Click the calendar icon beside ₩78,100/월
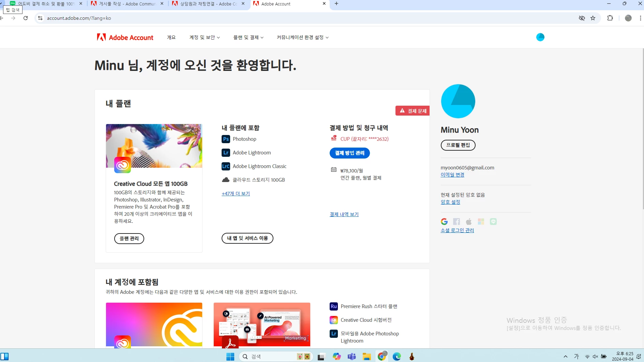 point(334,170)
